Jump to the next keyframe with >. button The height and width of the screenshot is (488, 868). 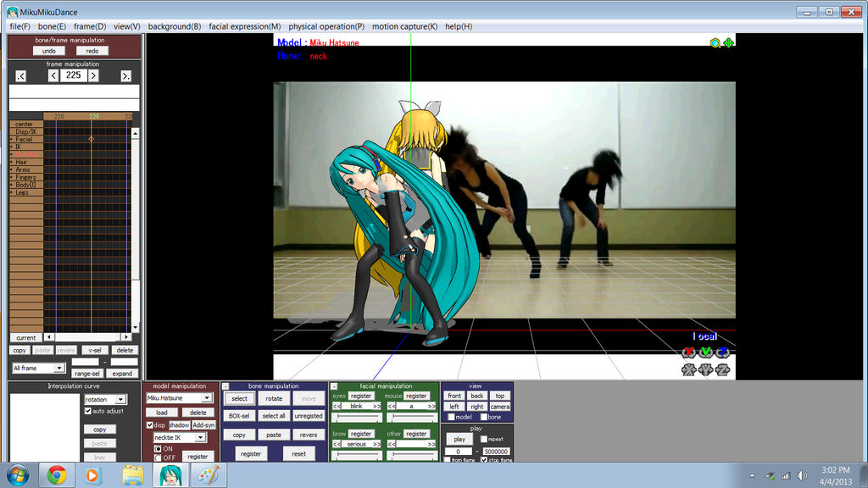(126, 75)
